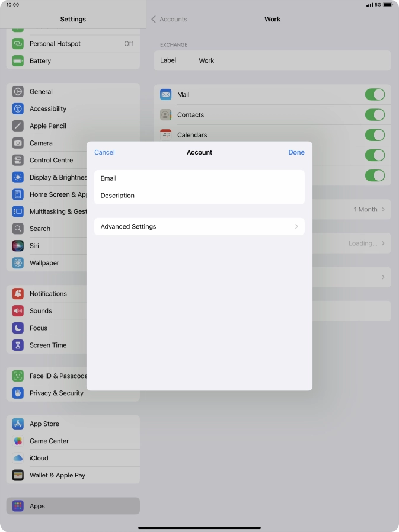Select the Siri icon
This screenshot has height=532, width=399.
[x=18, y=246]
